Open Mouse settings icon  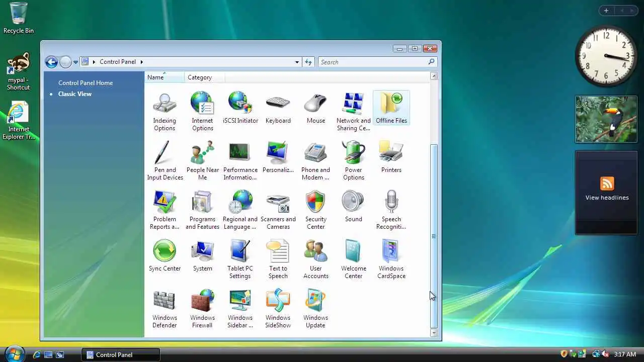click(x=315, y=108)
